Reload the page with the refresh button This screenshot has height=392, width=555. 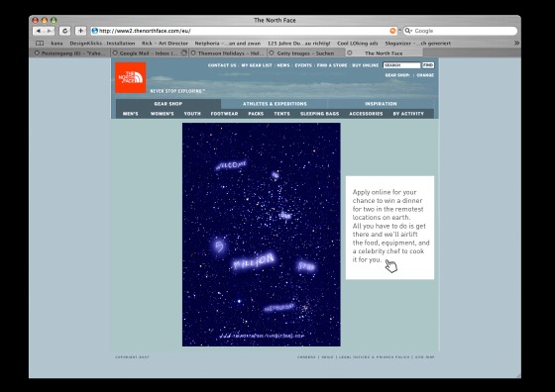(64, 31)
